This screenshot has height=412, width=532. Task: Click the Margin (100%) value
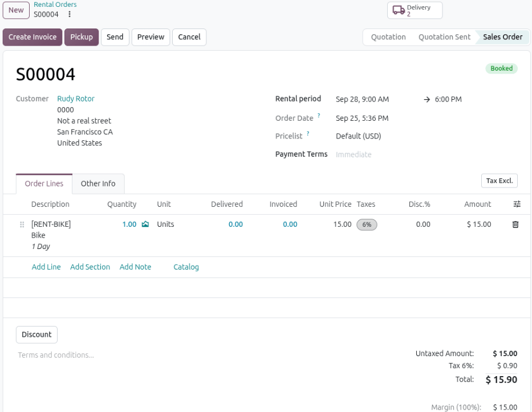pos(505,407)
